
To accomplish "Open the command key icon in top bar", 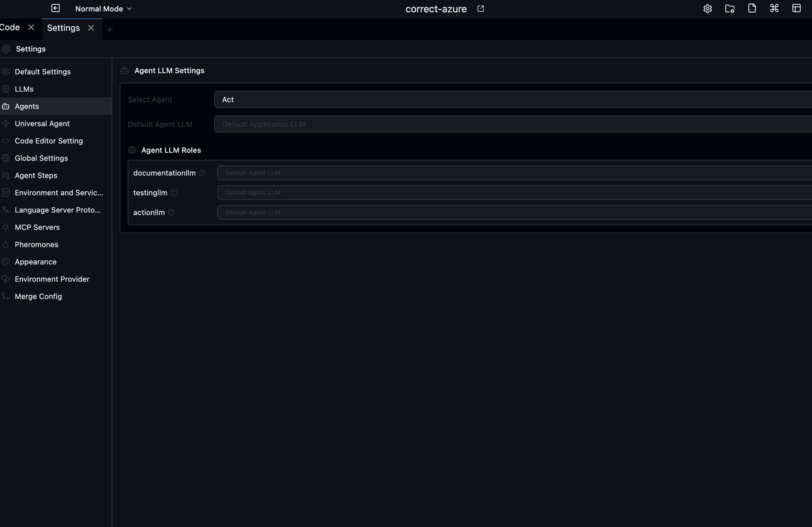I will (774, 9).
